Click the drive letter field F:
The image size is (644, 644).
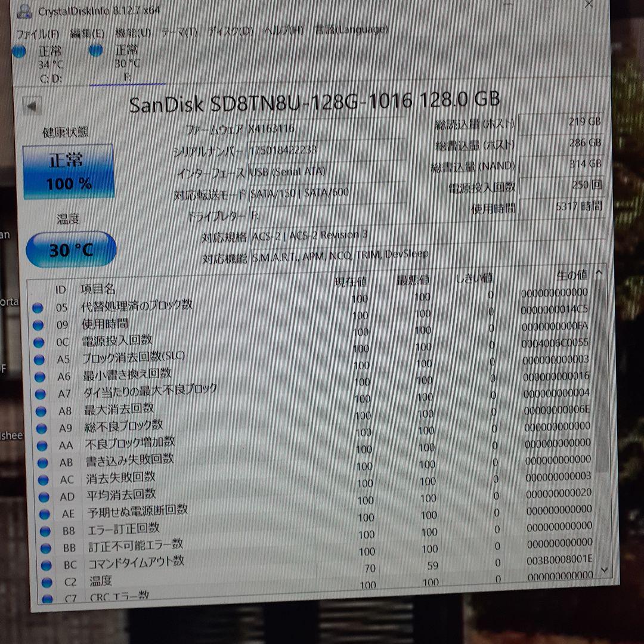coord(327,215)
